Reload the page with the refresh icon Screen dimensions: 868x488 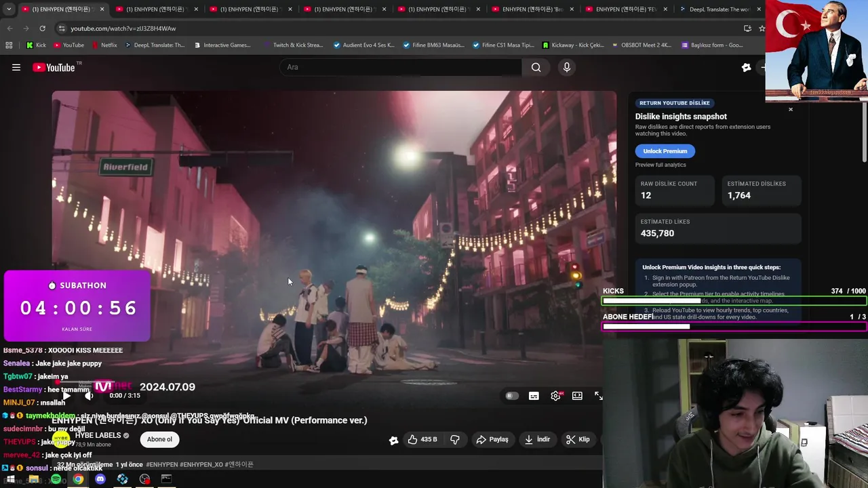tap(42, 28)
